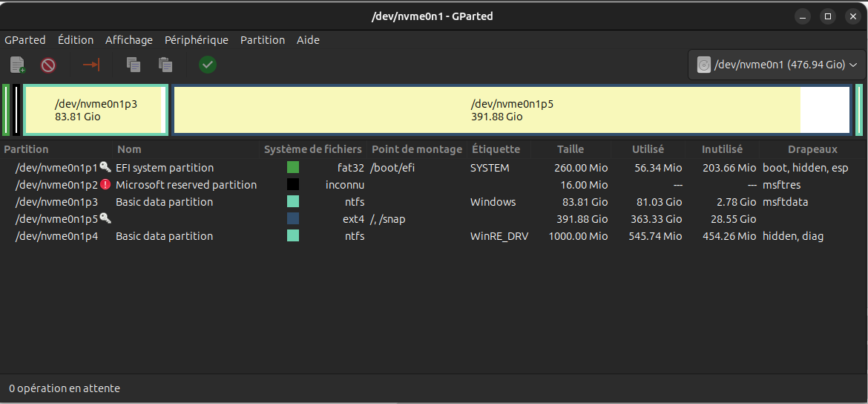The height and width of the screenshot is (404, 868).
Task: Open the Édition menu
Action: 75,40
